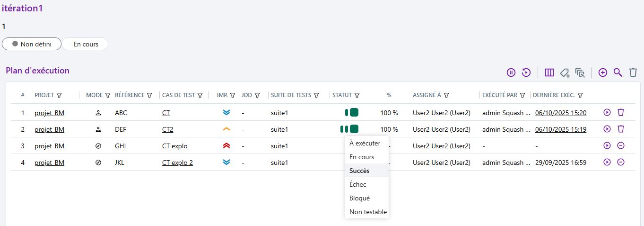Viewport: 644px width, 226px height.
Task: Click the minus circle icon on row 3
Action: tap(621, 145)
